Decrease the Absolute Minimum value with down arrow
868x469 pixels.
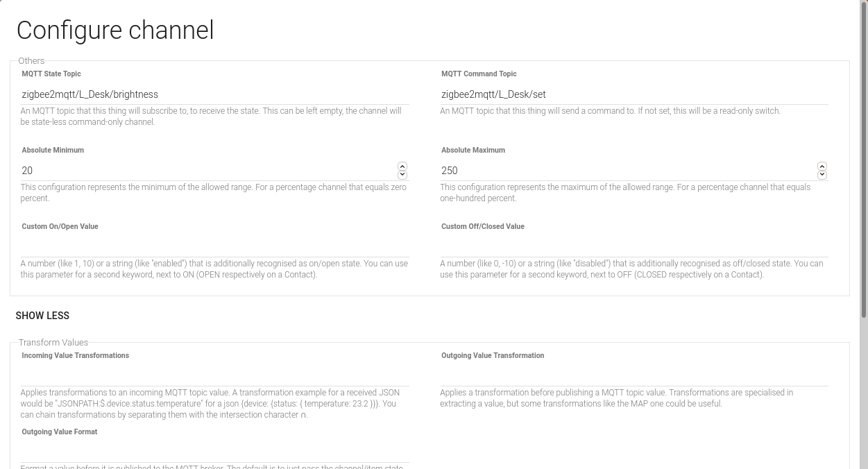coord(402,175)
